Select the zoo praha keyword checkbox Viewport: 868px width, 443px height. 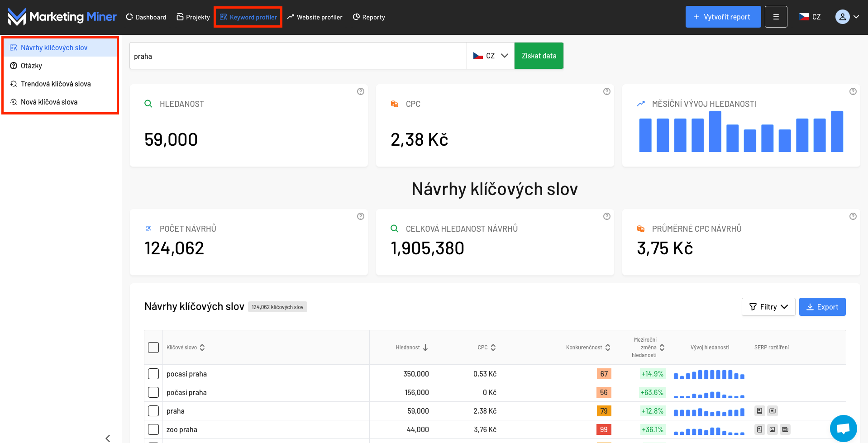[153, 429]
